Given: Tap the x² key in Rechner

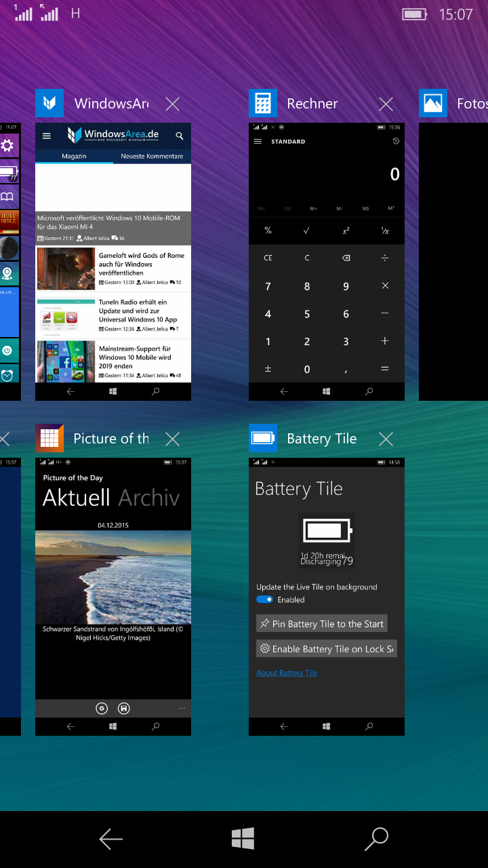Looking at the screenshot, I should 346,231.
